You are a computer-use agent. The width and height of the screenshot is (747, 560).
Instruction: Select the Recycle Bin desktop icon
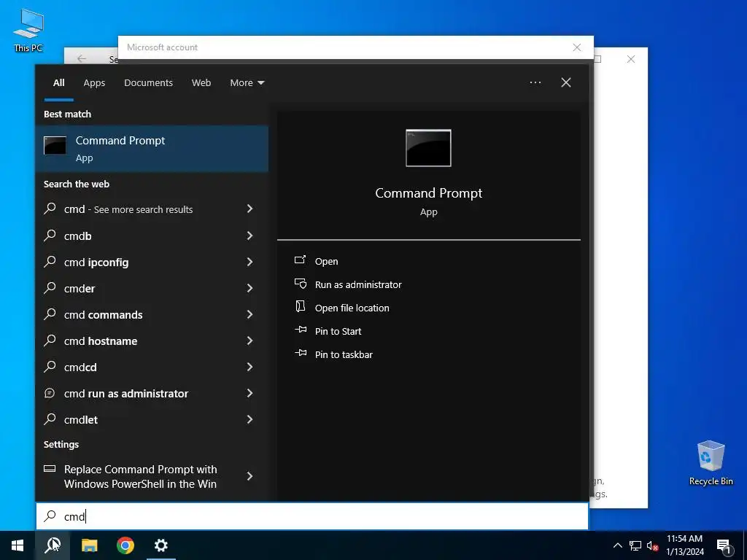coord(711,463)
